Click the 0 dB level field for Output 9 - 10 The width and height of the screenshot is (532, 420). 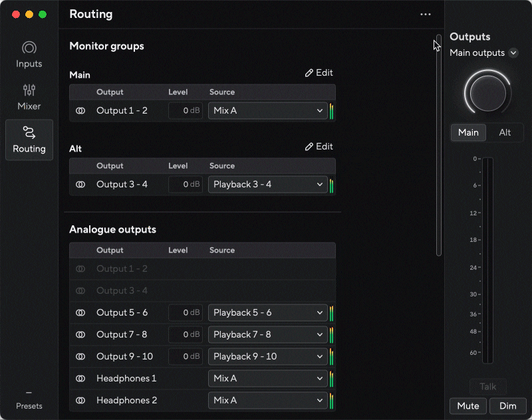[186, 356]
